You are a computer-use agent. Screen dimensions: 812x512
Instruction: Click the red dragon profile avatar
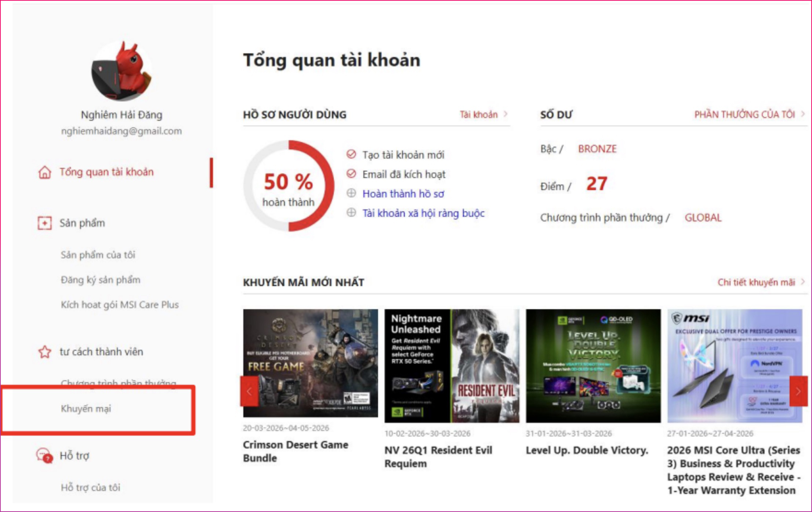pyautogui.click(x=121, y=71)
